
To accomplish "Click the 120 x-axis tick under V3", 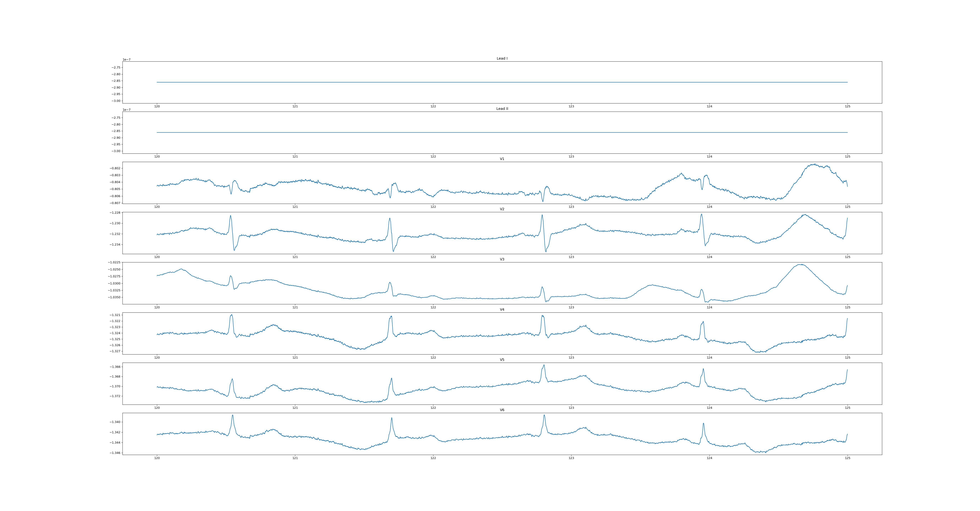I will [x=157, y=307].
